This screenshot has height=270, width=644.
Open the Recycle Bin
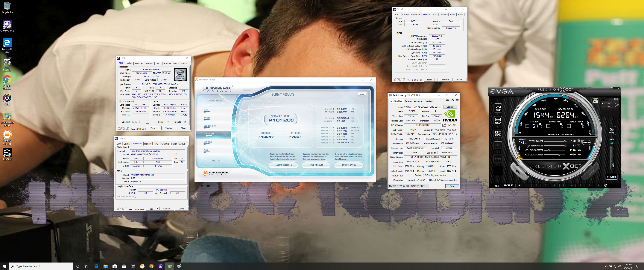click(x=7, y=7)
